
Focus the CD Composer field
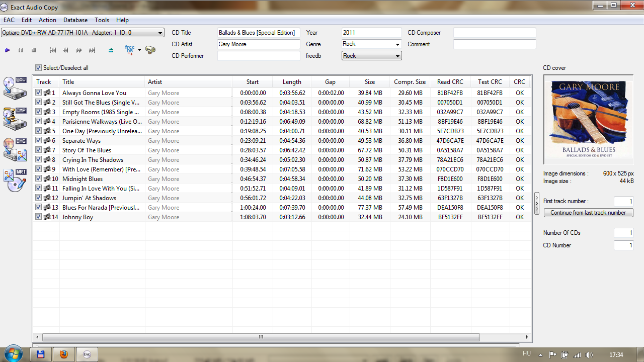(495, 33)
